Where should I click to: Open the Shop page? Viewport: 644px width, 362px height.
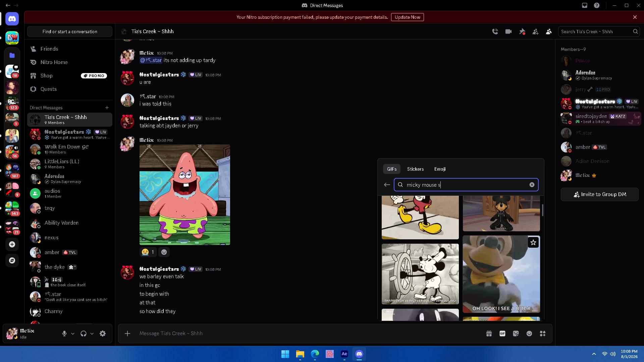pos(70,76)
